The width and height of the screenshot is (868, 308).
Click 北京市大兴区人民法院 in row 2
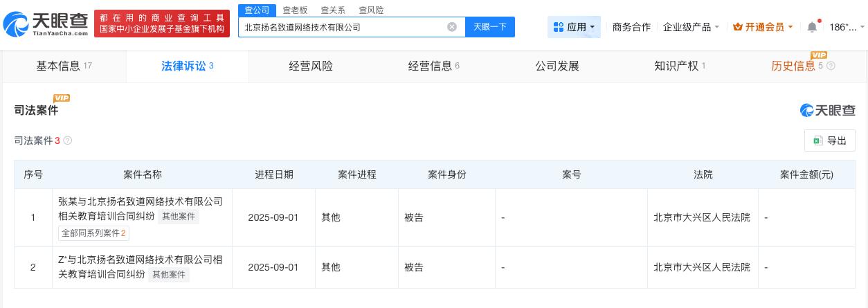[702, 267]
